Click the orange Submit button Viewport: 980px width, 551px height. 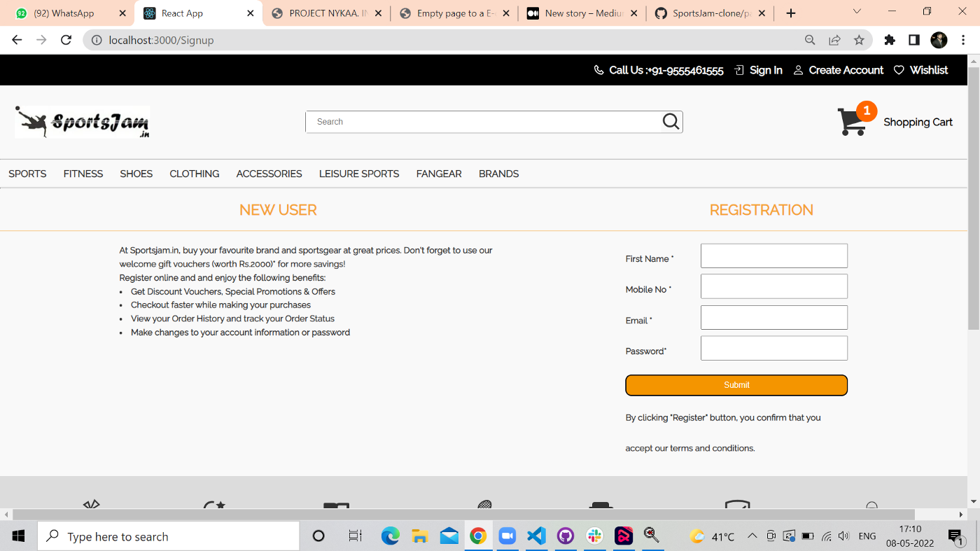point(736,385)
